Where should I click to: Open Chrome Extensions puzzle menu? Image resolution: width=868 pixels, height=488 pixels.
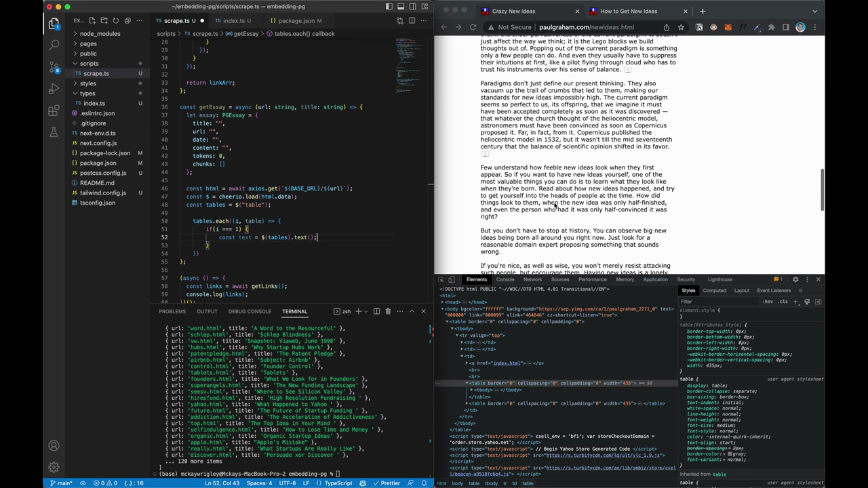(771, 27)
